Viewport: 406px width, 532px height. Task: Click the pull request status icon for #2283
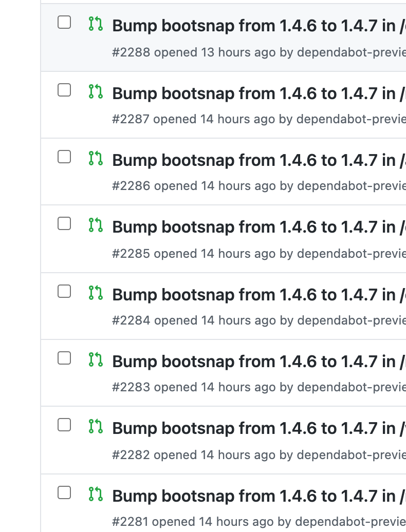click(96, 359)
